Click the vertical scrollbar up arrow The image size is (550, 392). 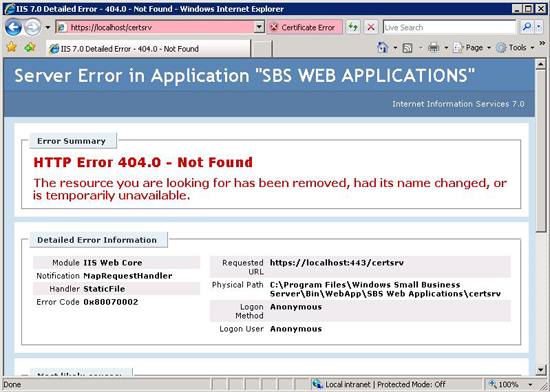[x=541, y=64]
